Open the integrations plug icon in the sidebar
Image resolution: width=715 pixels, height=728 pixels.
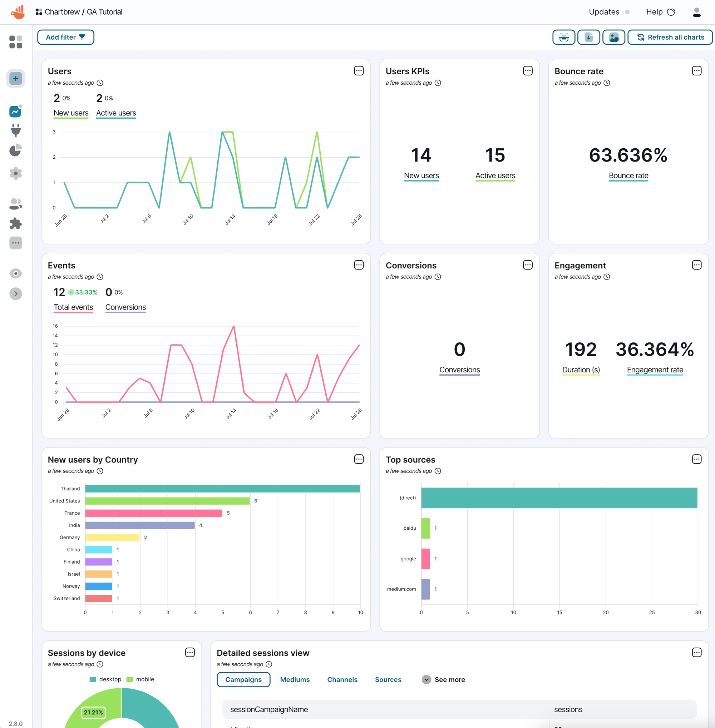pyautogui.click(x=15, y=130)
